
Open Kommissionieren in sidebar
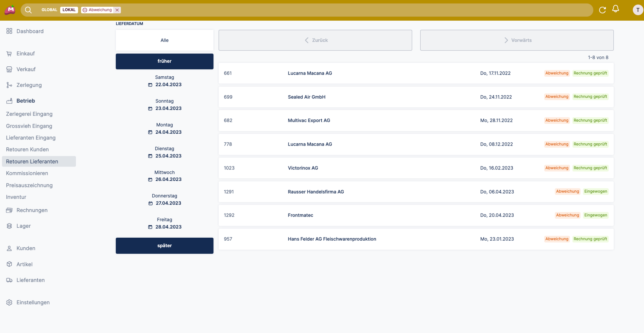coord(27,173)
